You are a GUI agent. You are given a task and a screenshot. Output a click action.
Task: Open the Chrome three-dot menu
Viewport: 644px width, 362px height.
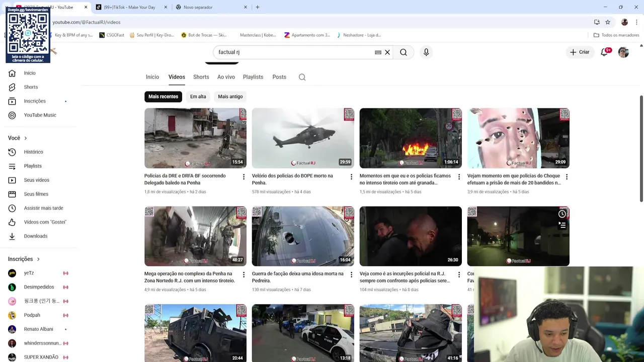(x=636, y=22)
